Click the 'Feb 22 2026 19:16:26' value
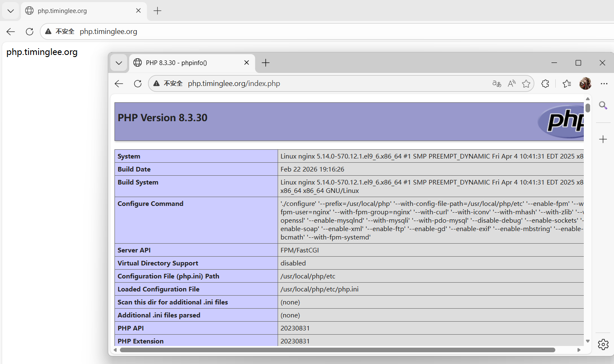The image size is (614, 364). pos(312,169)
